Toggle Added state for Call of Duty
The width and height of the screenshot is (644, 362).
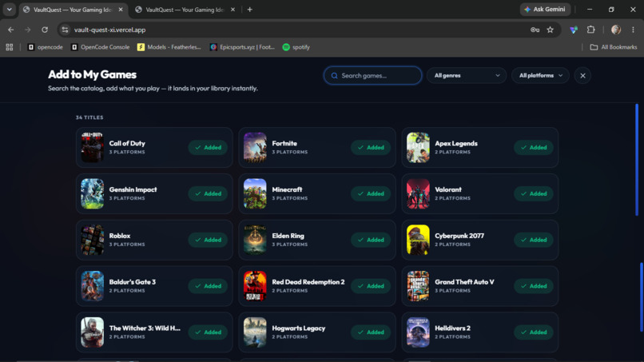[209, 148]
